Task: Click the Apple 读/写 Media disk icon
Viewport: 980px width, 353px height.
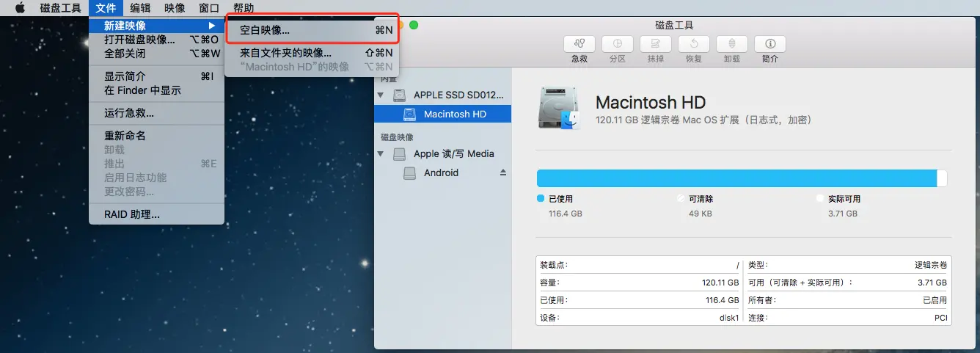Action: [x=399, y=154]
